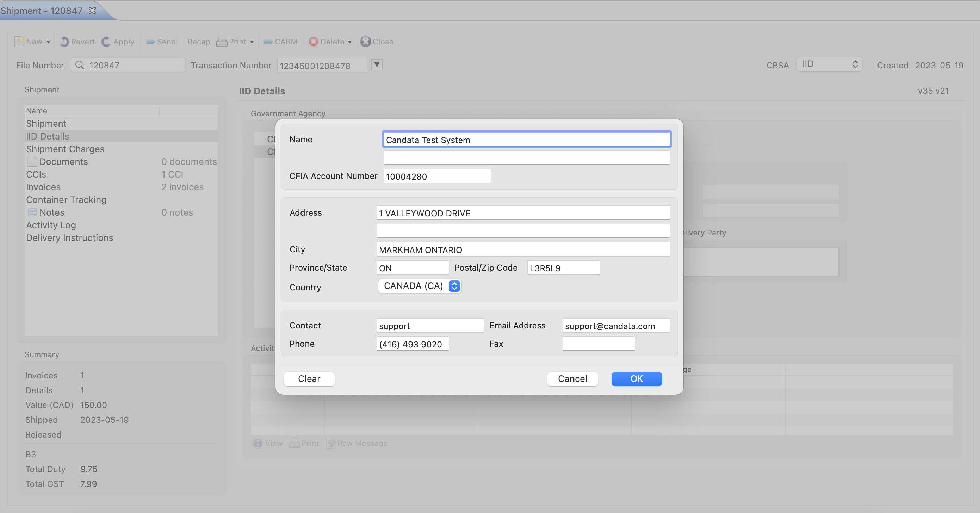The width and height of the screenshot is (980, 513).
Task: Click the 2 invoices count text
Action: pos(182,187)
